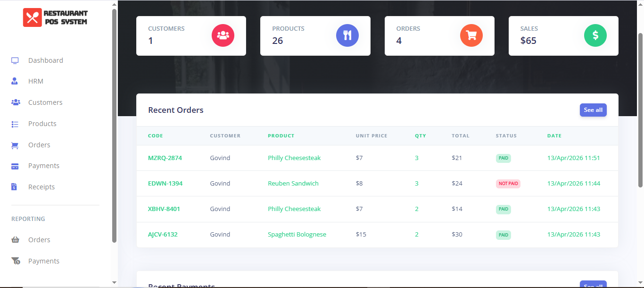Click the Reuben Sandwich product link

[293, 184]
